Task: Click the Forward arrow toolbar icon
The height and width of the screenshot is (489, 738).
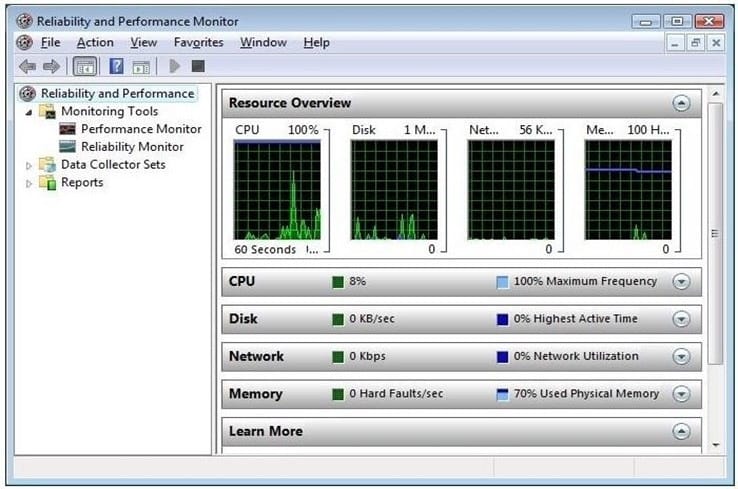Action: (50, 66)
